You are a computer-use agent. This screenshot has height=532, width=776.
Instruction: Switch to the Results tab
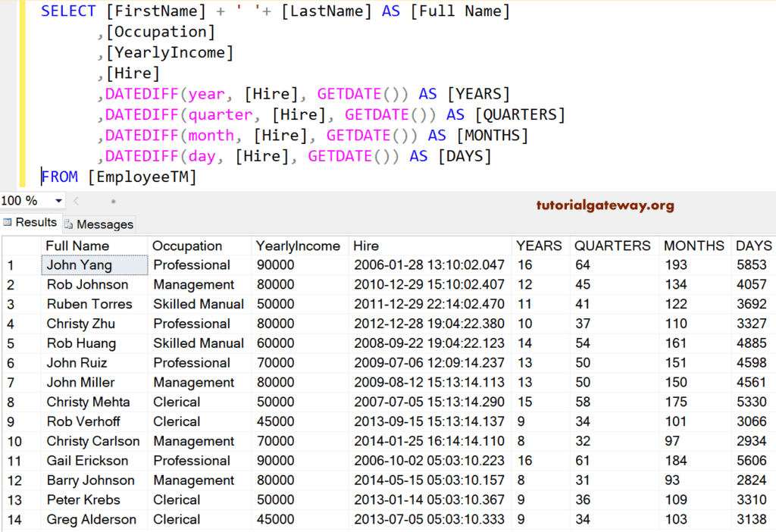pos(36,223)
